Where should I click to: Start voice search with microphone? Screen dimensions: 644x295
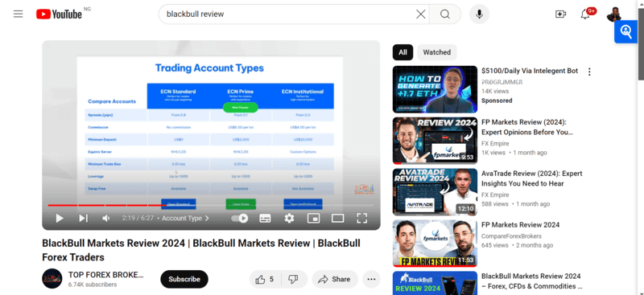(x=479, y=14)
